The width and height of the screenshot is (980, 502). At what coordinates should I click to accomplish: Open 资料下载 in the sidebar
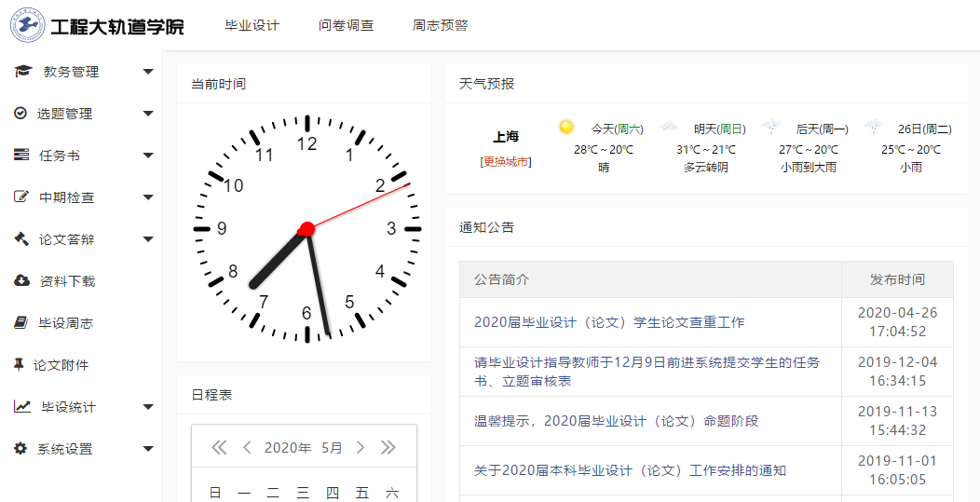67,281
